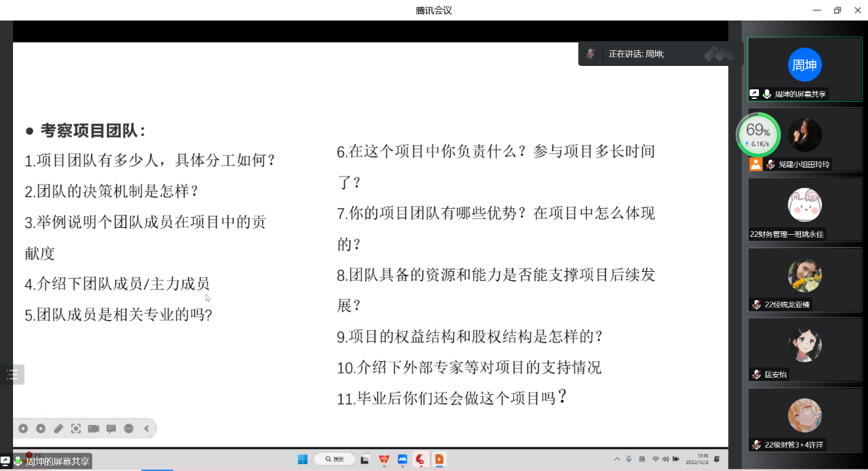Open Tencent Meeting icon in shared taskbar

[x=403, y=459]
